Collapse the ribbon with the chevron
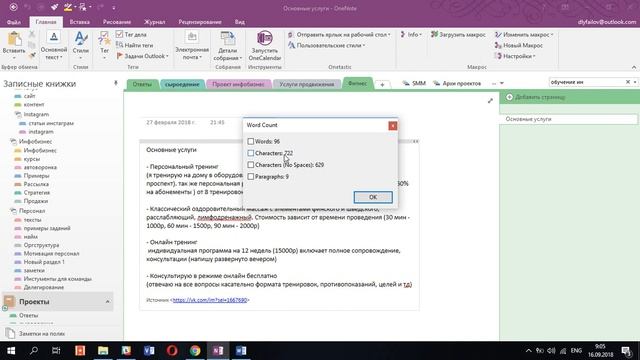 (634, 67)
